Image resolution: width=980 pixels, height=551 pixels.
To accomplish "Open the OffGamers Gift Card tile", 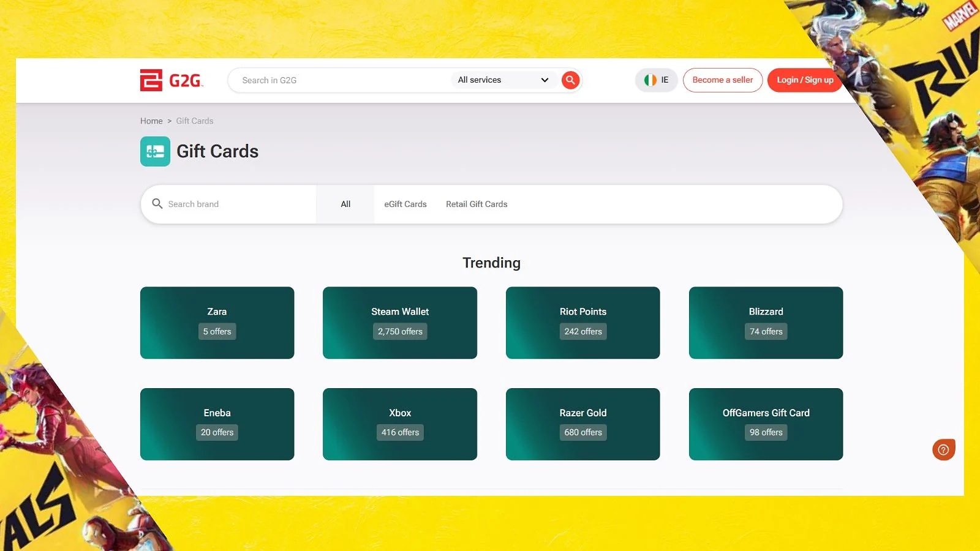I will coord(766,424).
